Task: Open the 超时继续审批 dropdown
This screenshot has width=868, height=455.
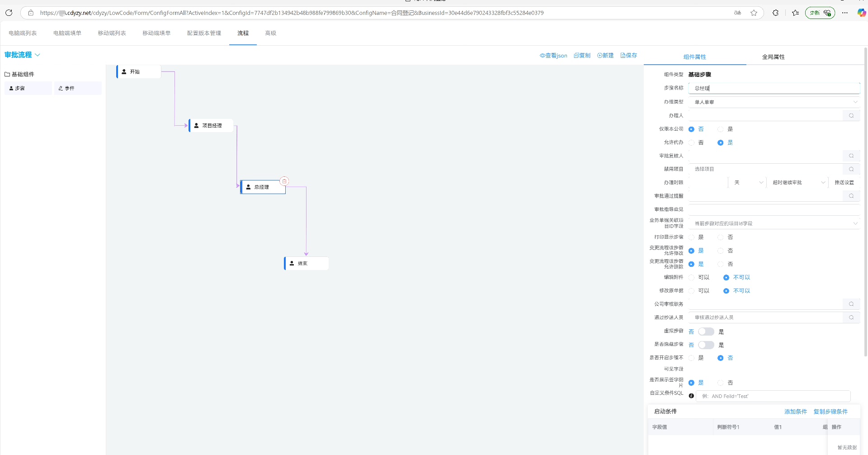Action: pyautogui.click(x=798, y=182)
